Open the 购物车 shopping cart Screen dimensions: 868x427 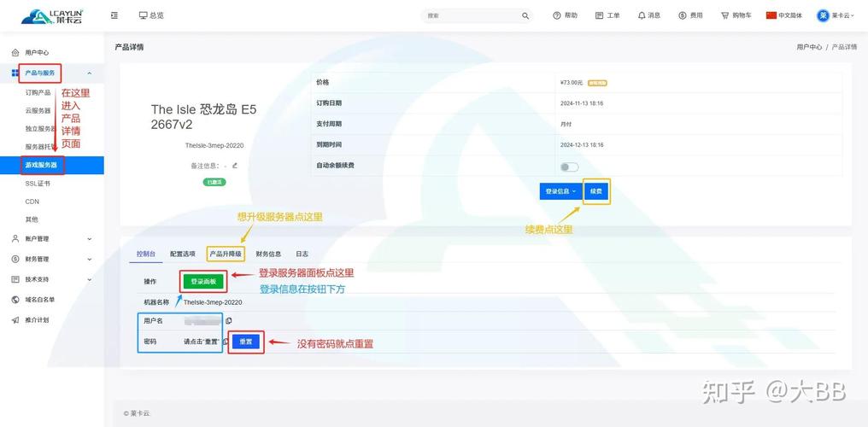[736, 15]
